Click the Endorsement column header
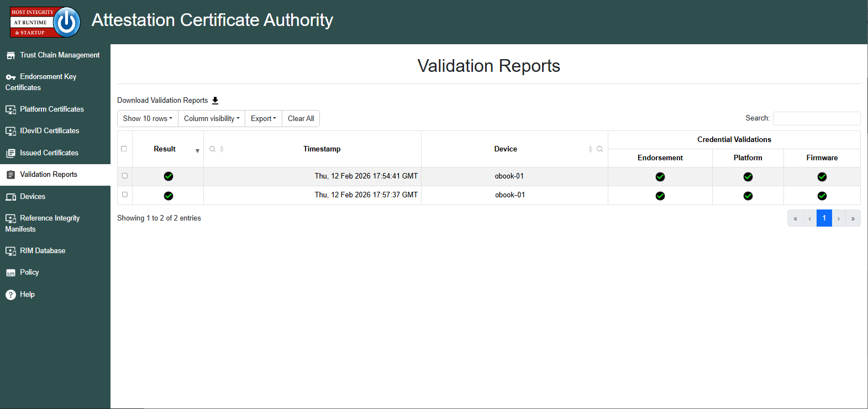Image resolution: width=868 pixels, height=409 pixels. pos(660,158)
